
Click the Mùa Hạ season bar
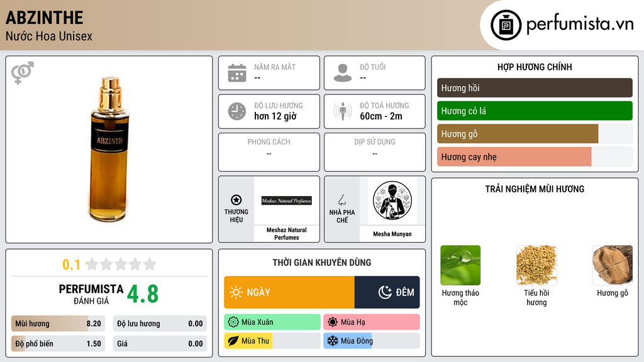[x=372, y=322]
